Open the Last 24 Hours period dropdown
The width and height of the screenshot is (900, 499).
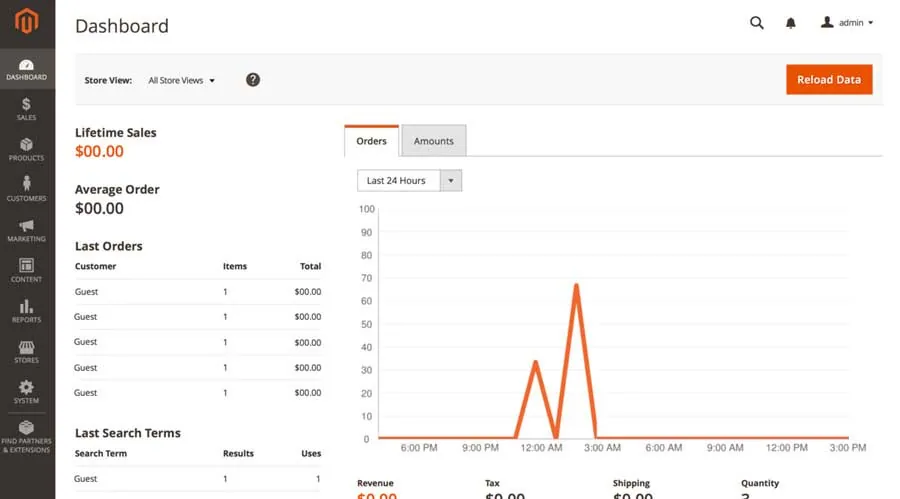pyautogui.click(x=409, y=180)
